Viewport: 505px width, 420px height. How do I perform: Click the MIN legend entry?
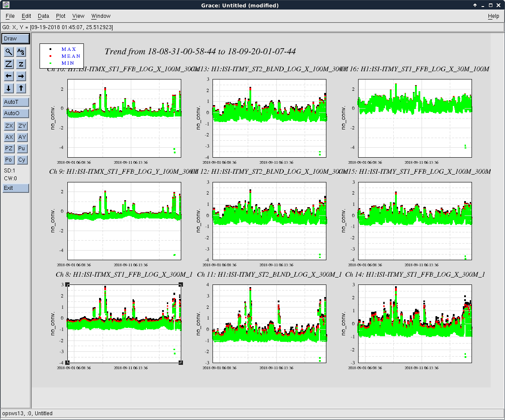coord(68,63)
